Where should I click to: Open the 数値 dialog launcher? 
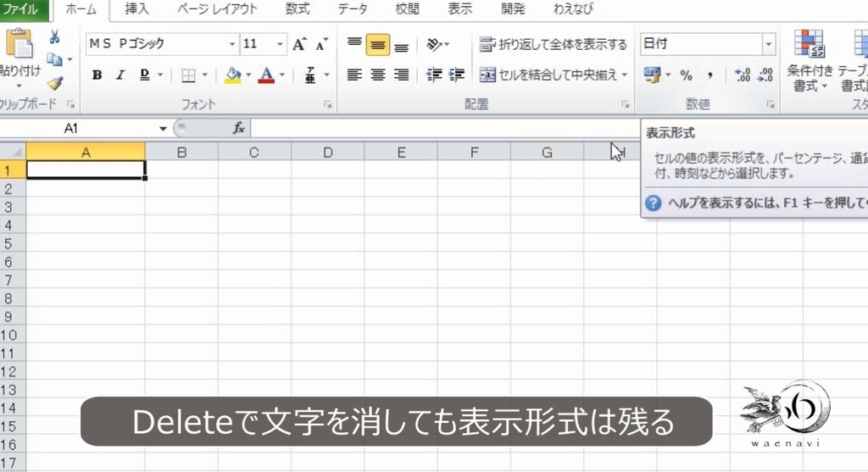[x=771, y=104]
